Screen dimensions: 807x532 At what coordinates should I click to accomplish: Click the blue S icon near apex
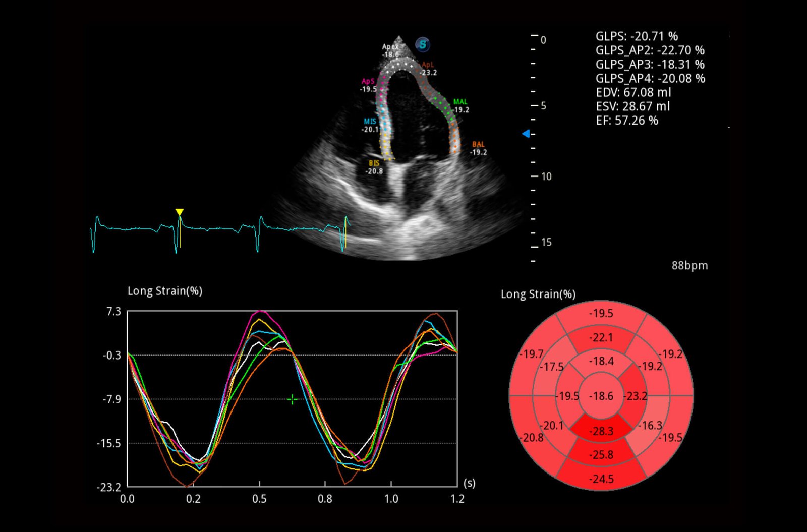422,45
